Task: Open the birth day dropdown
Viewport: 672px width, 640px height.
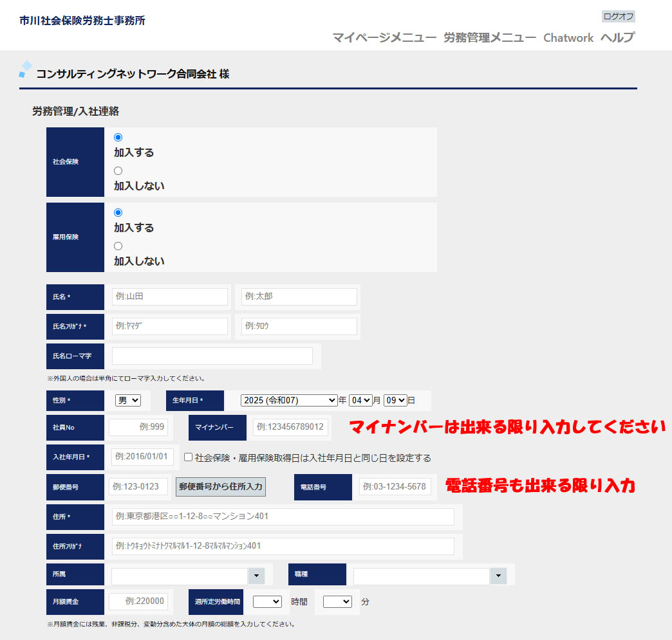Action: click(395, 400)
